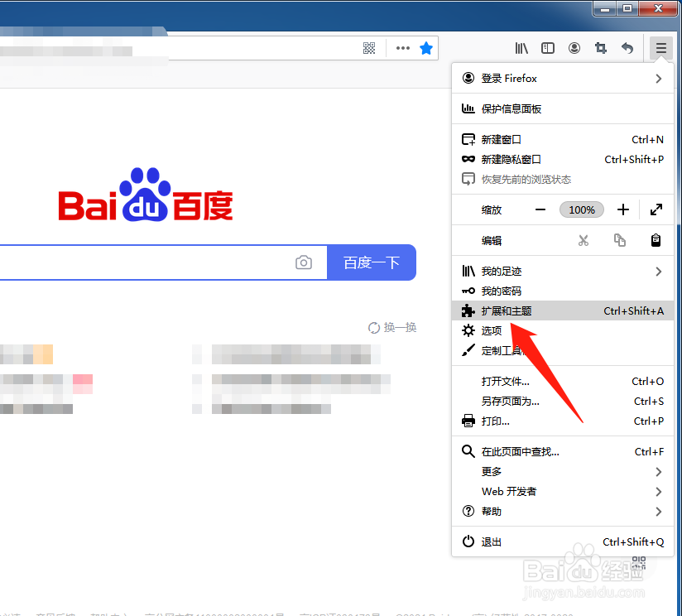682x616 pixels.
Task: Expand Web 开发者 chevron arrow
Action: click(659, 492)
